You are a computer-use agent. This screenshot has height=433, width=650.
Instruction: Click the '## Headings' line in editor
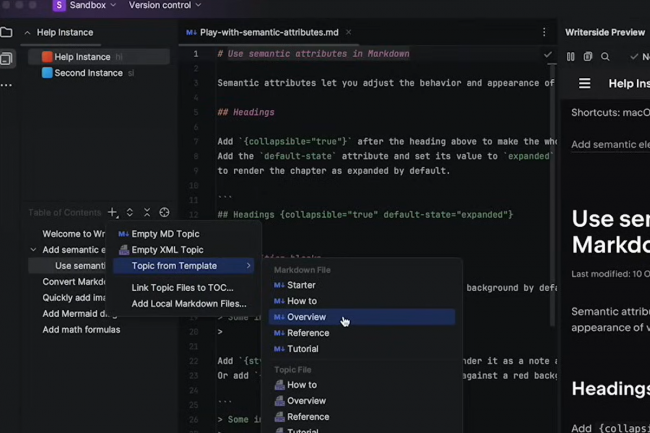coord(246,112)
